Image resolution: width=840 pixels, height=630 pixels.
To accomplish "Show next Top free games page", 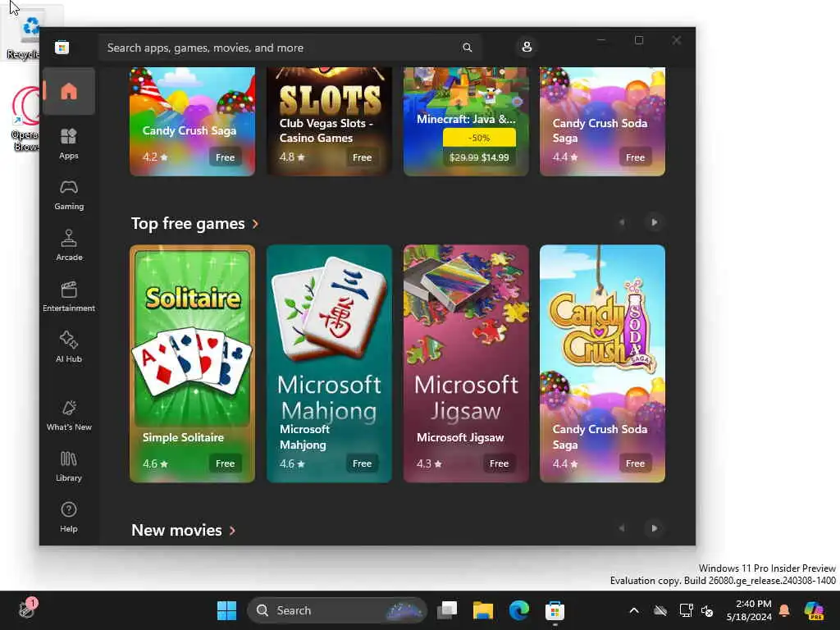I will (654, 222).
